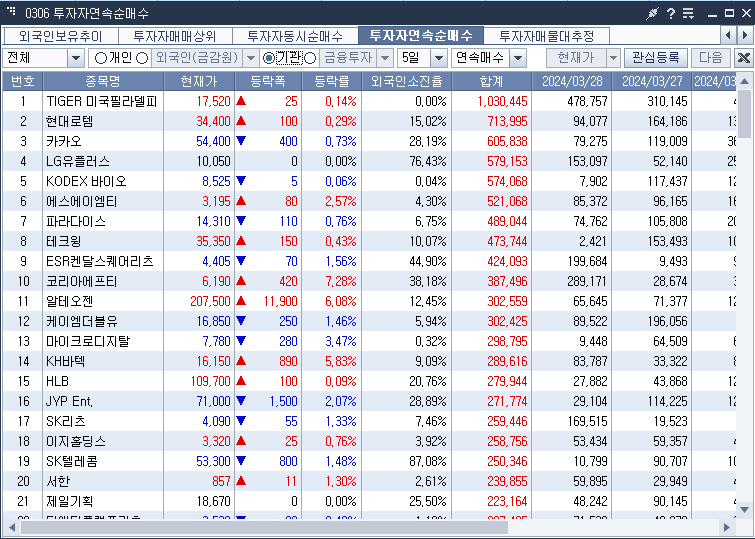Screen dimensions: 755x539
Task: Select the 이지홀딩스 stock name
Action: point(76,441)
